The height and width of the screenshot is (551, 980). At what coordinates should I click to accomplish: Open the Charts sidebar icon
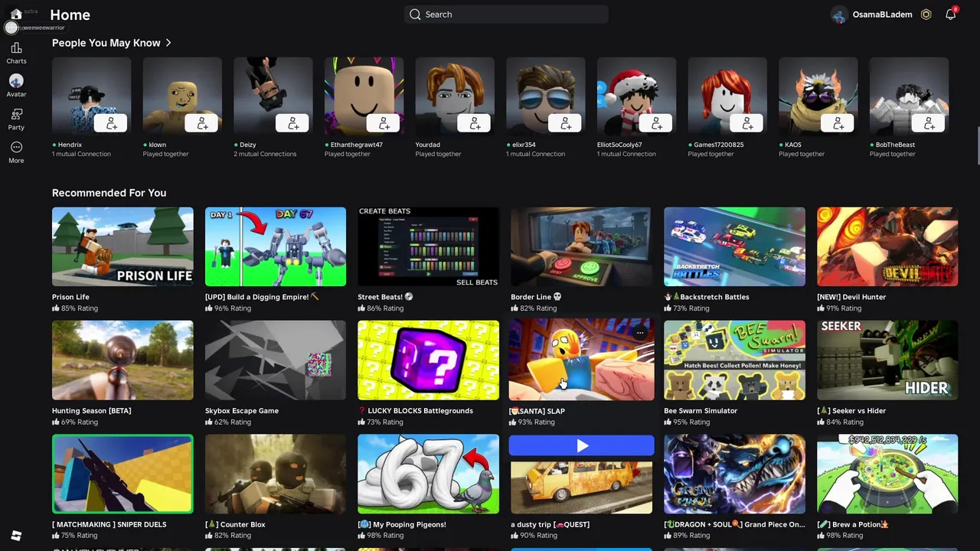pos(16,53)
